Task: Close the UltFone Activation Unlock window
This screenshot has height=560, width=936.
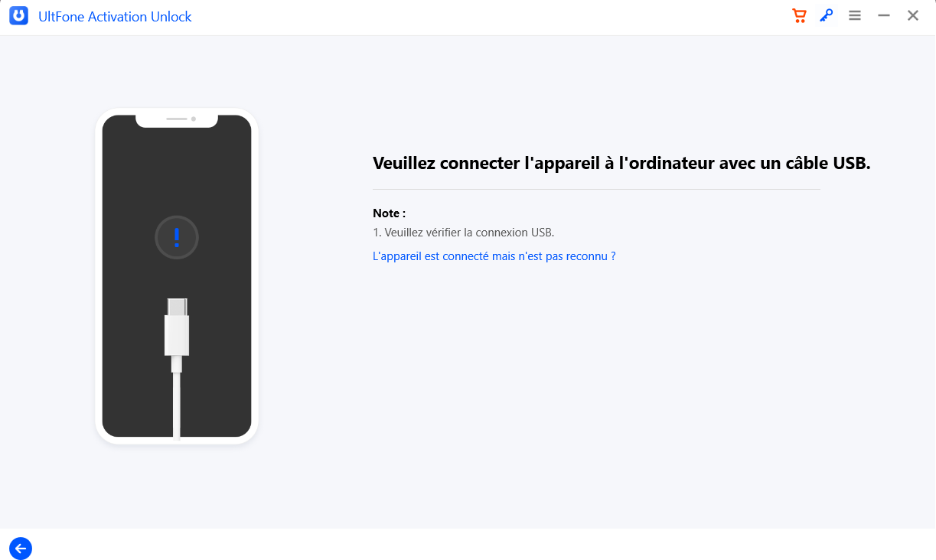Action: pos(912,15)
